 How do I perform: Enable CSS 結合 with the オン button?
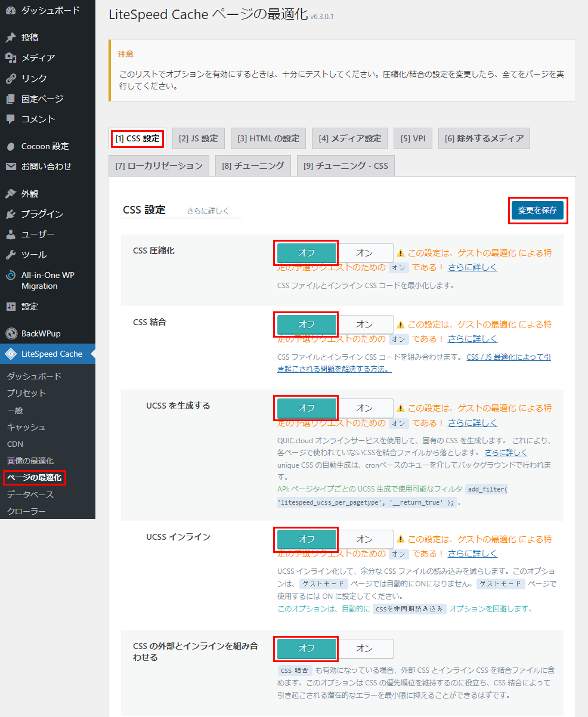[364, 324]
